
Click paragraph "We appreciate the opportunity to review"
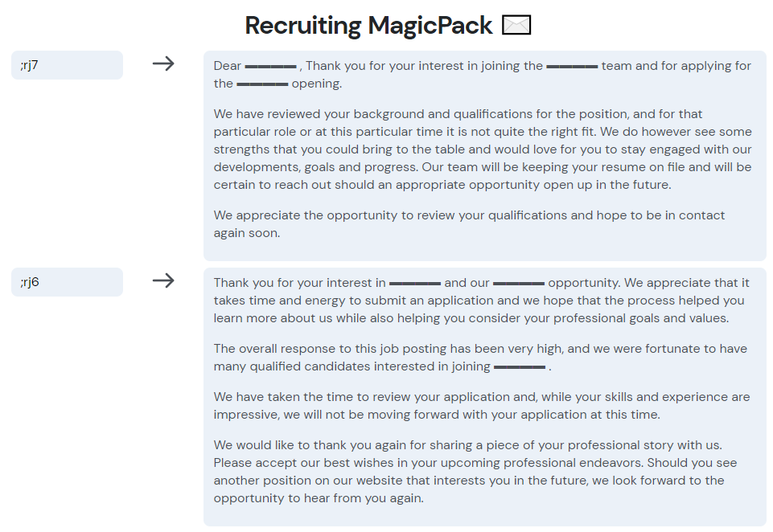[x=469, y=224]
